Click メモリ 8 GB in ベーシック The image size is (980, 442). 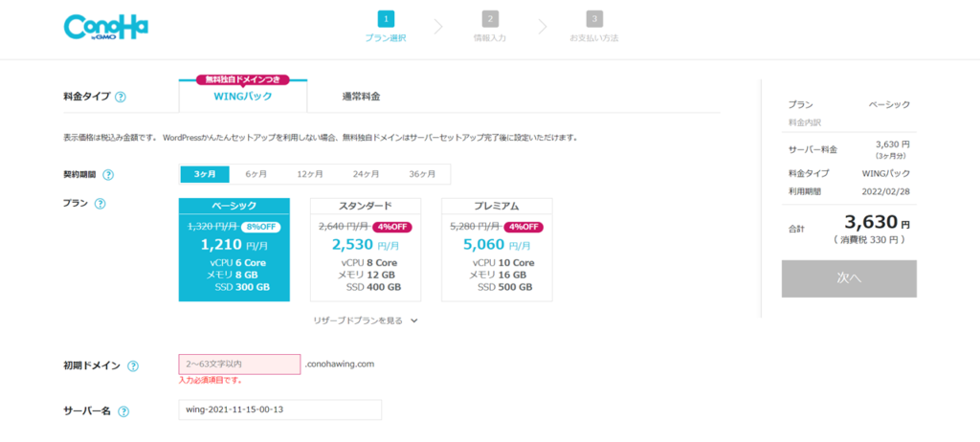pos(232,276)
